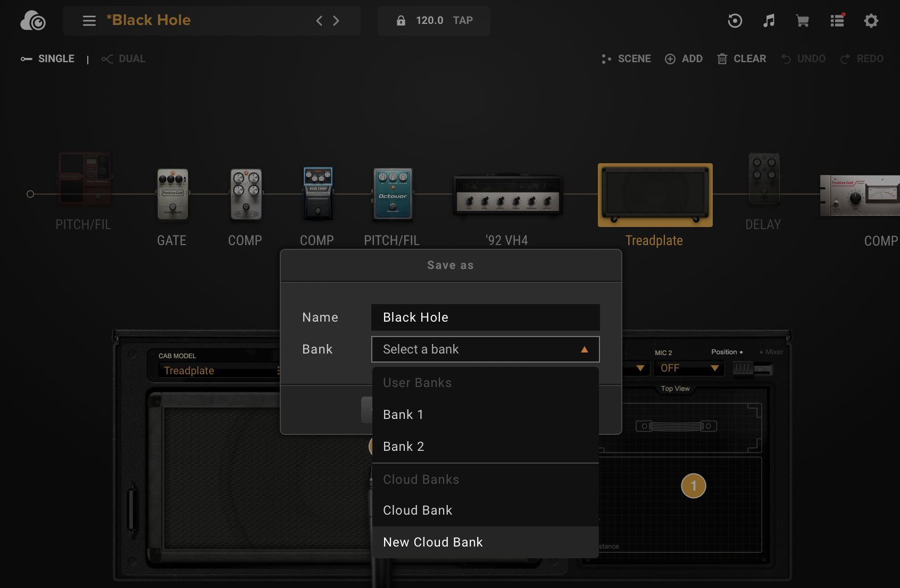Select the Treadplate cabinet
900x588 pixels.
tap(655, 195)
